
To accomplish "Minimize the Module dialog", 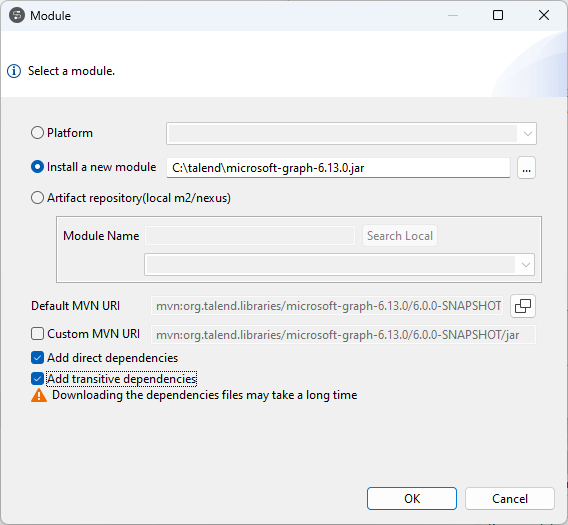I will (453, 15).
